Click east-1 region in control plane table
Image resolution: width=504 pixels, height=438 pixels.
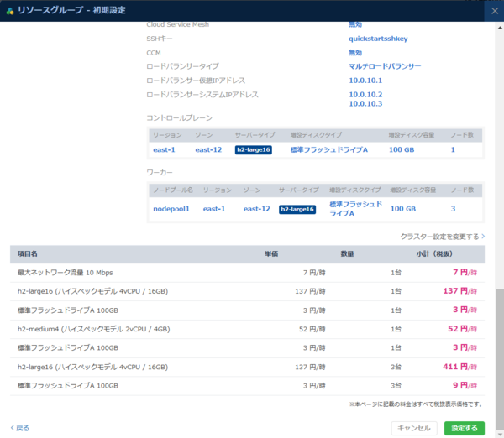pos(164,149)
